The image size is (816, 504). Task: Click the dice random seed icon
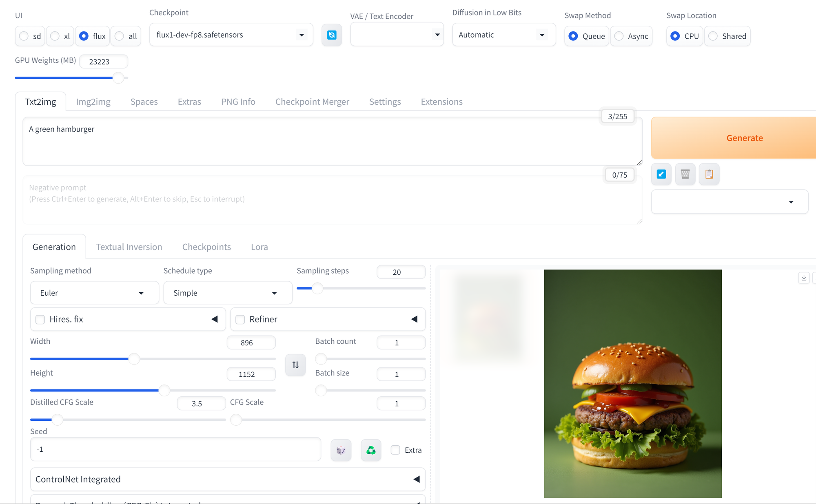click(x=341, y=450)
